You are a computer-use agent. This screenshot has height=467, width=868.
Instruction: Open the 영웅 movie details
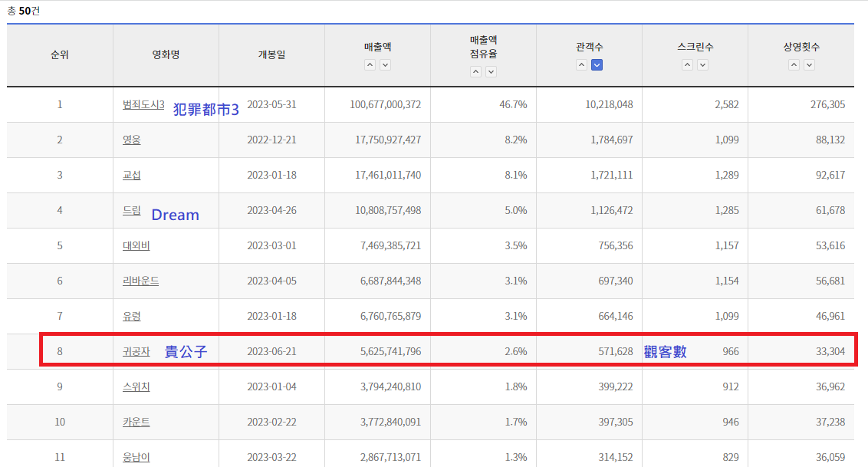131,140
